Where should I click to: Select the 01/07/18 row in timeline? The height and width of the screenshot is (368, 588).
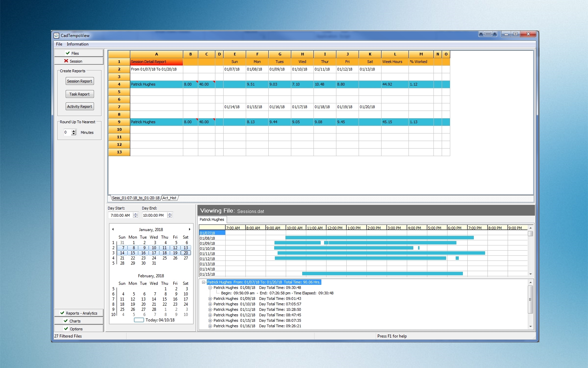pos(212,233)
